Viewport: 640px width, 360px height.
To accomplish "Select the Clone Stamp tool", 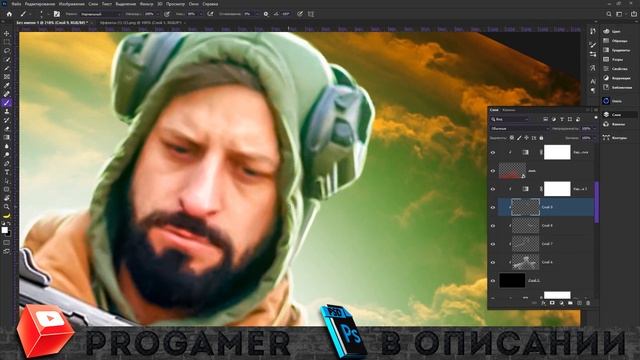I will tap(7, 111).
